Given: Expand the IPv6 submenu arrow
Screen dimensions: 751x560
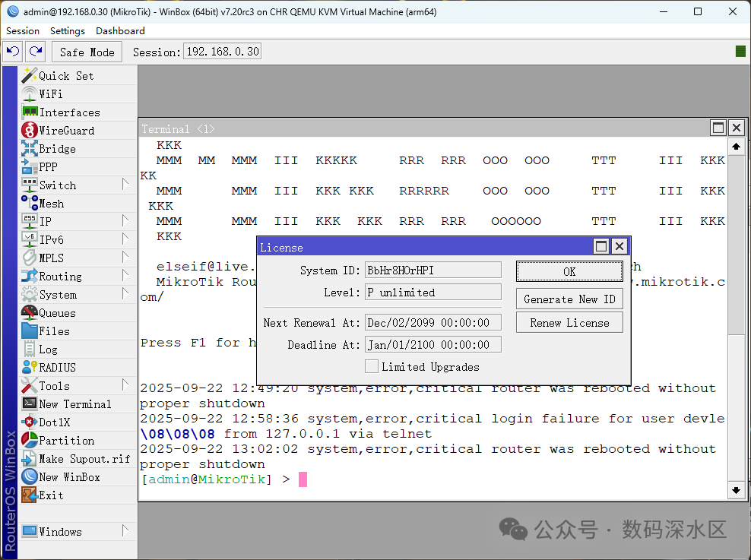Looking at the screenshot, I should [125, 239].
